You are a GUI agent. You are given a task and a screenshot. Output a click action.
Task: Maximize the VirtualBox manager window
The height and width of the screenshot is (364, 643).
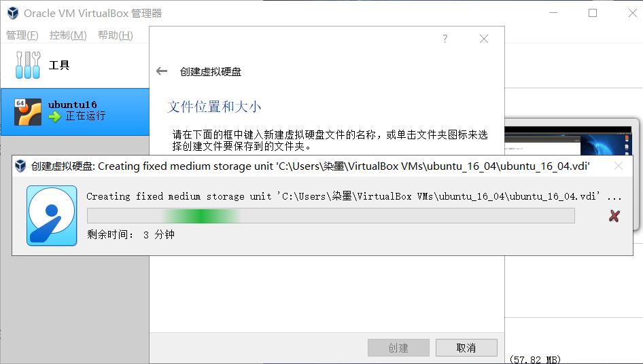[593, 13]
